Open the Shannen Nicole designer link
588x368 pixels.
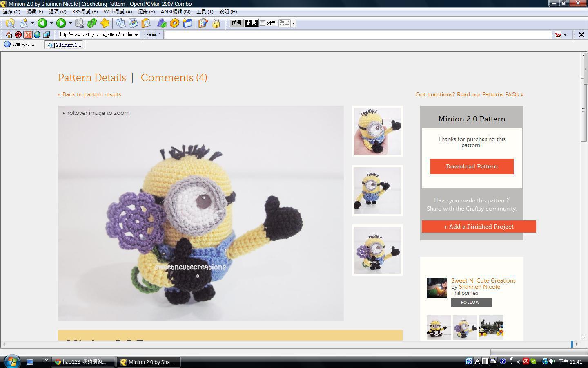pos(479,287)
